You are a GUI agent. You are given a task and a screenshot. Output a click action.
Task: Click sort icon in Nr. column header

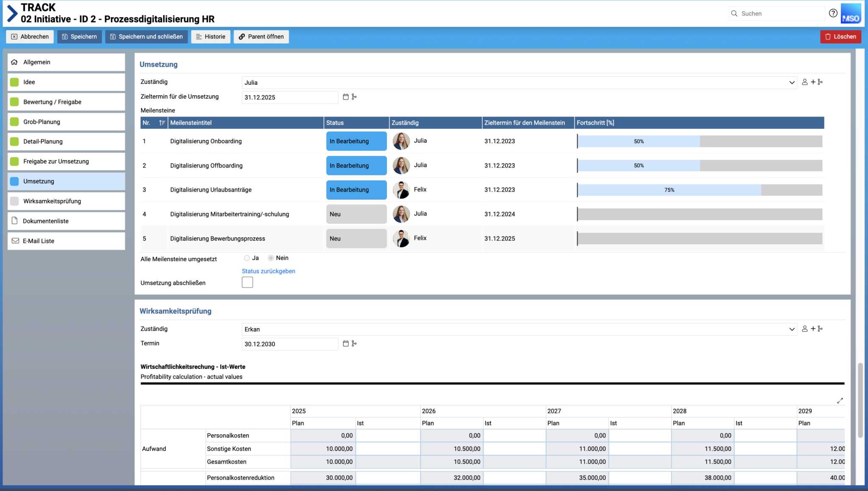(162, 123)
